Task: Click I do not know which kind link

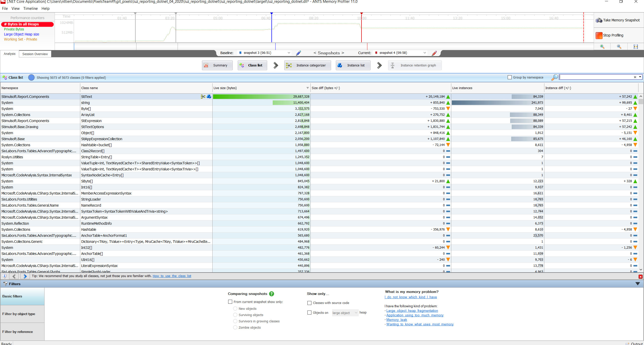Action: point(411,297)
